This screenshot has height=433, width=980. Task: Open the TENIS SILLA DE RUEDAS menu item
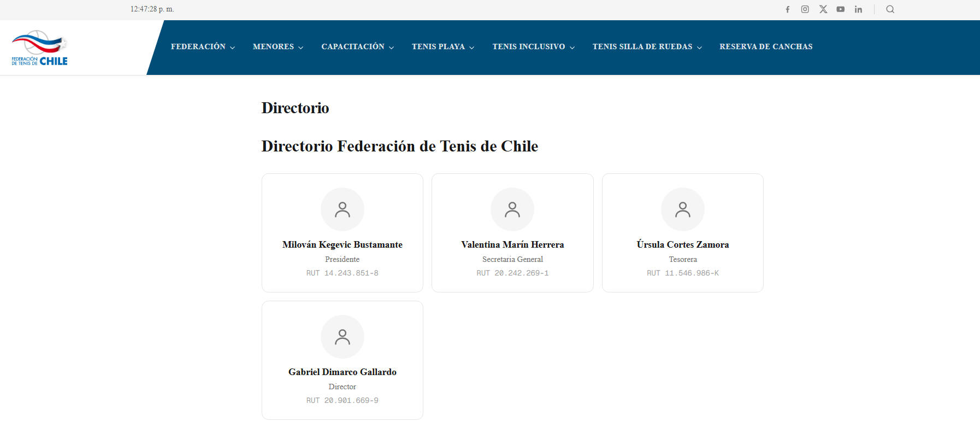pyautogui.click(x=642, y=47)
